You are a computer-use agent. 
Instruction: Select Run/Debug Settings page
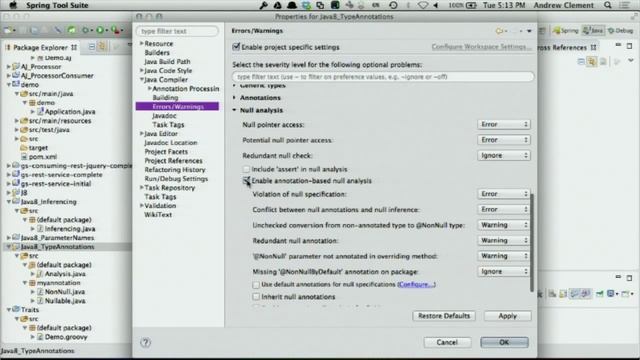(x=176, y=178)
